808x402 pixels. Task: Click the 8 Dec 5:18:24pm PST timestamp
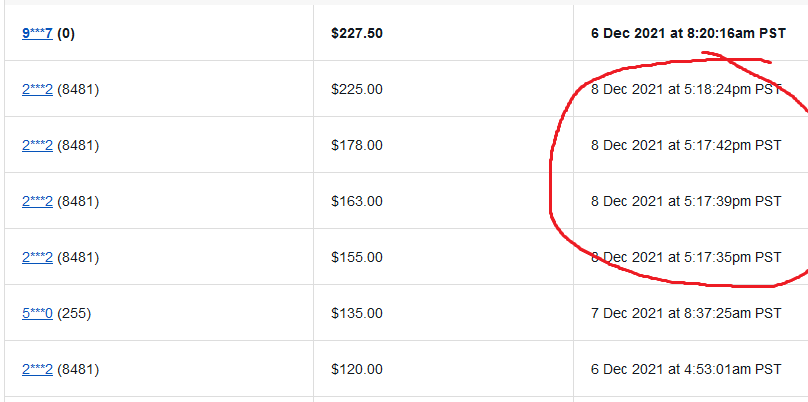(686, 89)
